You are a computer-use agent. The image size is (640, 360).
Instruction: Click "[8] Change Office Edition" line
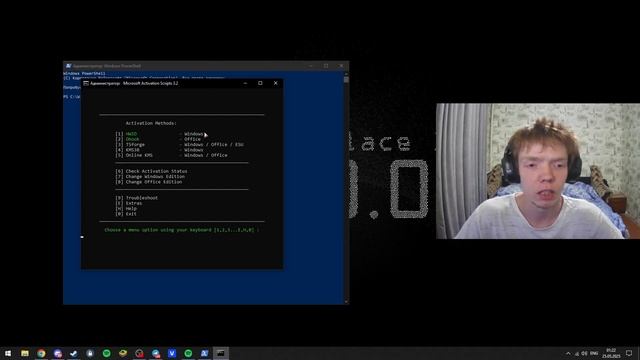[149, 182]
